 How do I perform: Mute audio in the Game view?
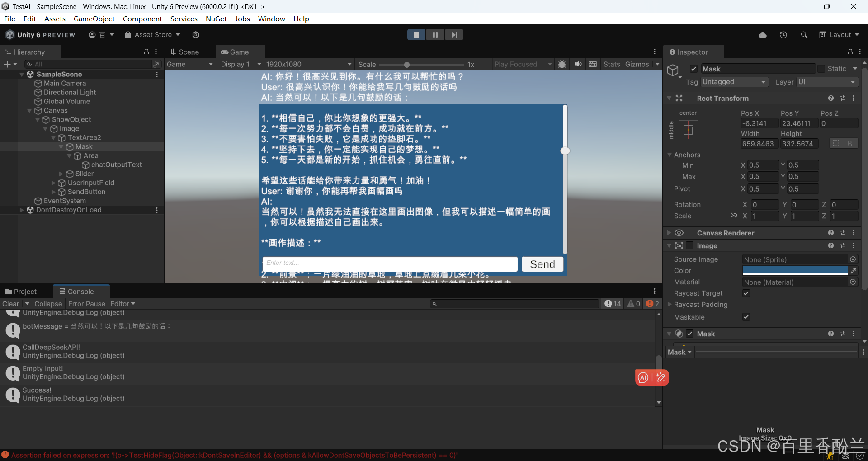578,64
